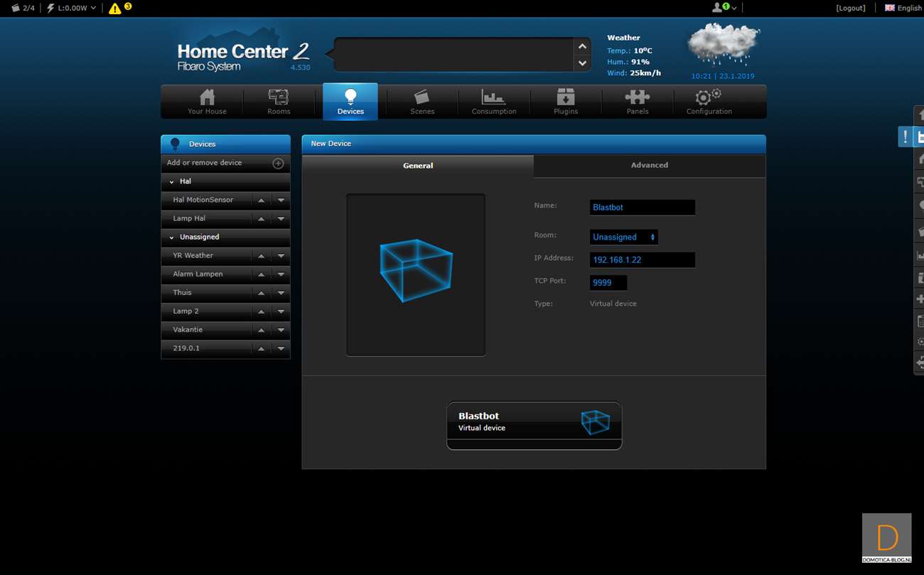Screen dimensions: 924x575
Task: Click the running scenes 2/4 icon
Action: (23, 8)
